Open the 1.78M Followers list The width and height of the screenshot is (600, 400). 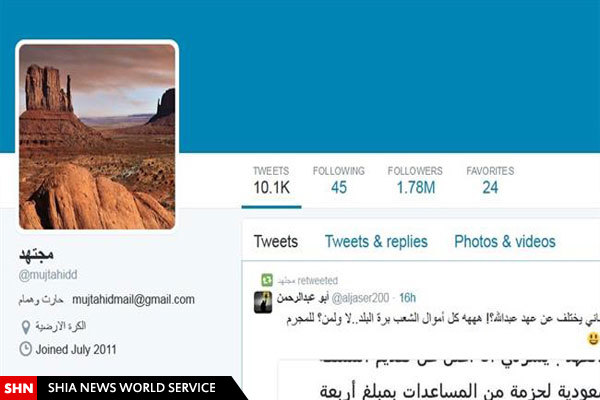pos(415,181)
